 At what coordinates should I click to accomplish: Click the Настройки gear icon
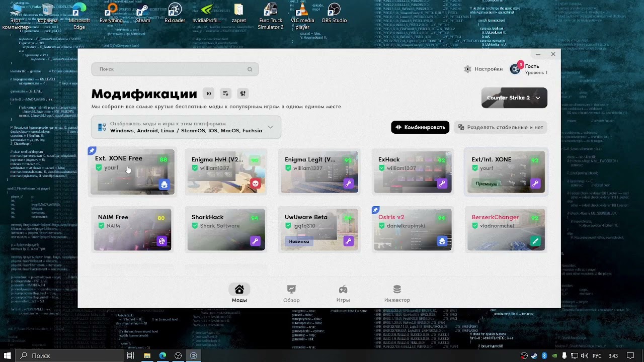tap(468, 69)
